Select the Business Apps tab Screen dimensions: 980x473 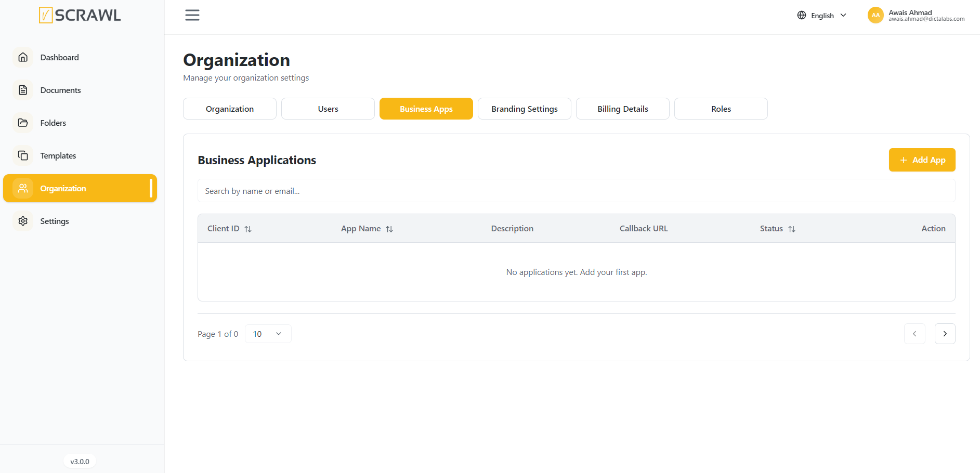coord(426,109)
